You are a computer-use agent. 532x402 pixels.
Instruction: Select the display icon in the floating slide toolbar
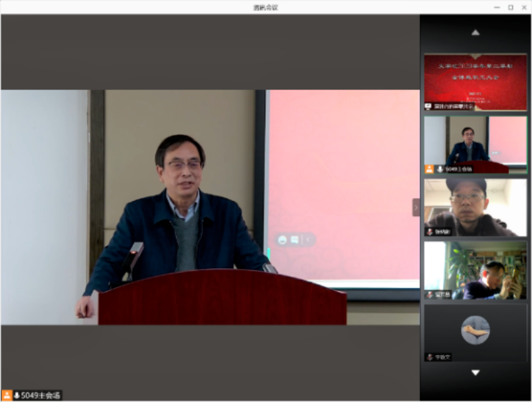[294, 240]
